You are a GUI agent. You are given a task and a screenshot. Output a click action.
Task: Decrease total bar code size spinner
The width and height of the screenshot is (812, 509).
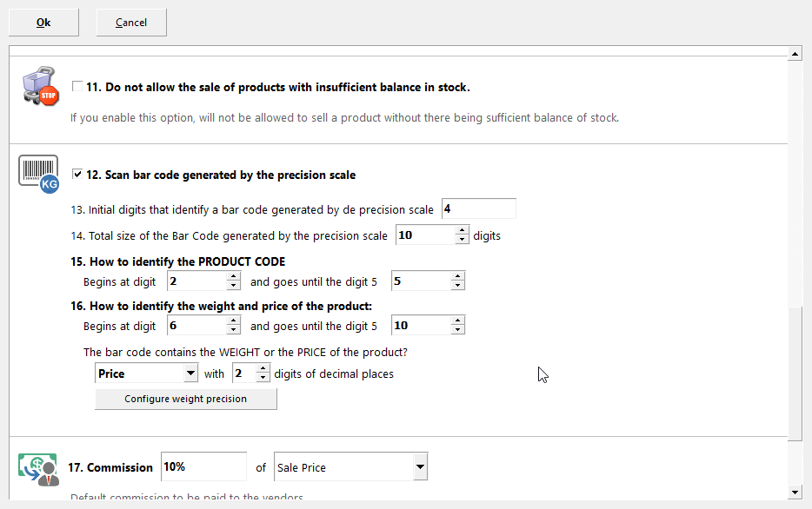click(462, 240)
